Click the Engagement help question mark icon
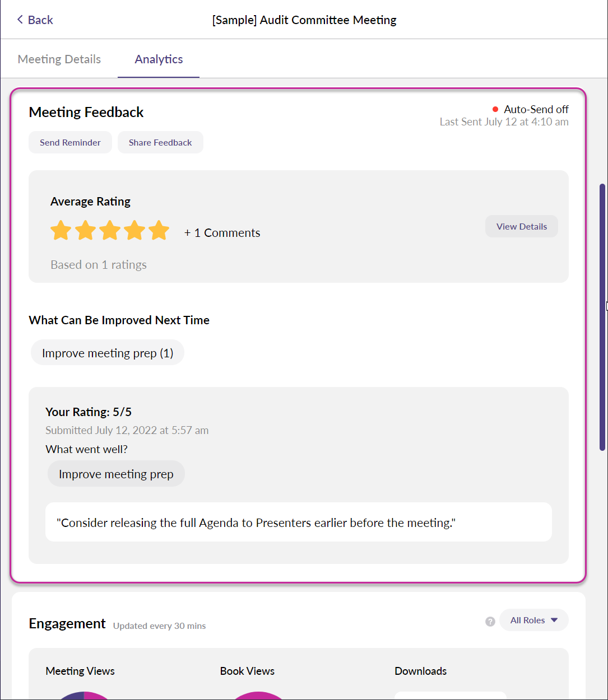The width and height of the screenshot is (608, 700). coord(490,621)
